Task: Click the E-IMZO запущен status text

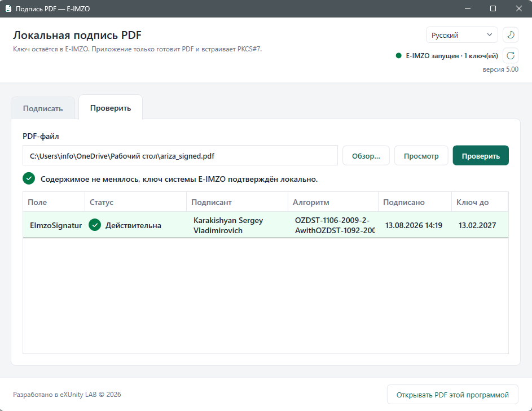Action: click(452, 56)
